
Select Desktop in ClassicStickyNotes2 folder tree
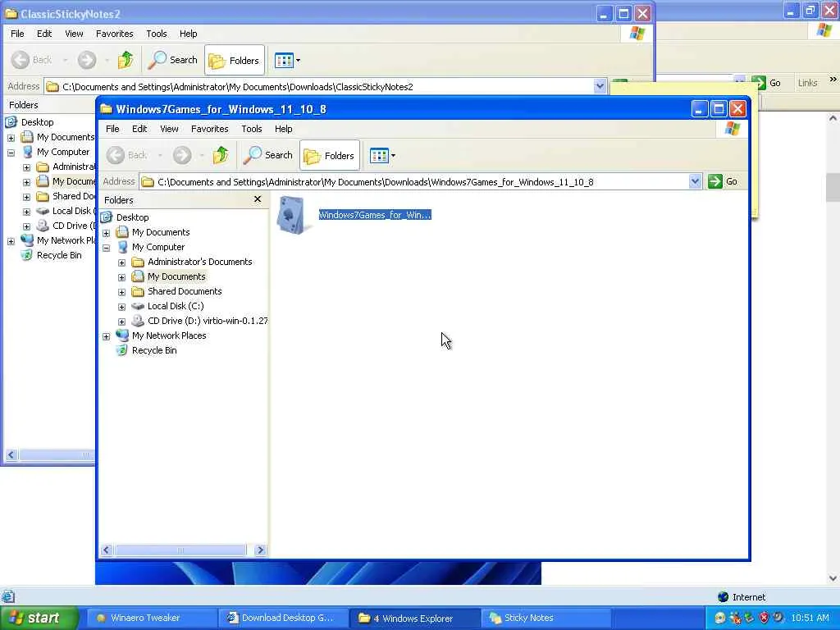point(37,121)
